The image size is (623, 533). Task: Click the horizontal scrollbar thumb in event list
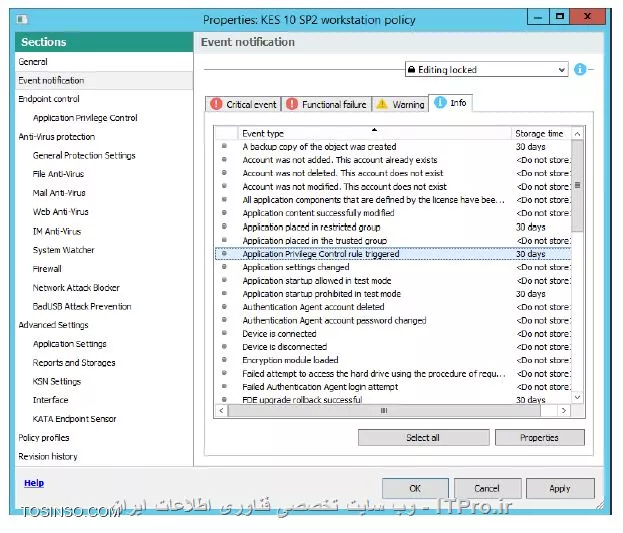pos(384,411)
